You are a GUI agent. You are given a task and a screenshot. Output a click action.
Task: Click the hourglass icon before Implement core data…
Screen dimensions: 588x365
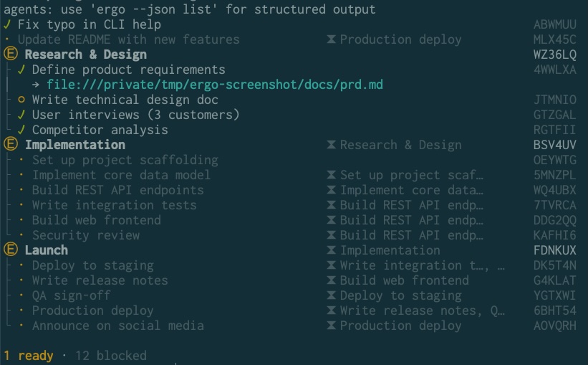coord(331,189)
